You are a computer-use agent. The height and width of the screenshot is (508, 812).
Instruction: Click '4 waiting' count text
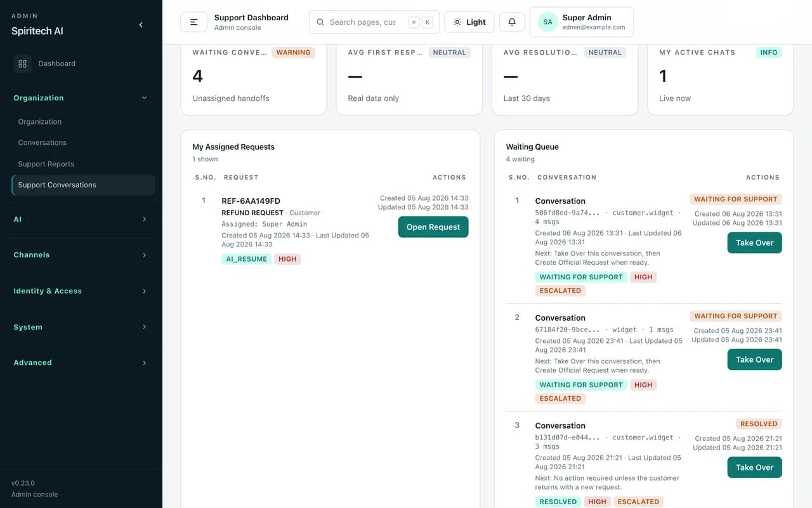pyautogui.click(x=520, y=159)
